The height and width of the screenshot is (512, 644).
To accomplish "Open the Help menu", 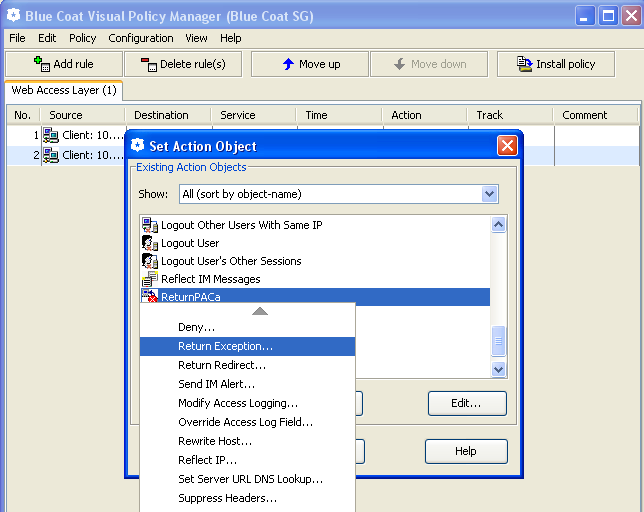I will 230,38.
